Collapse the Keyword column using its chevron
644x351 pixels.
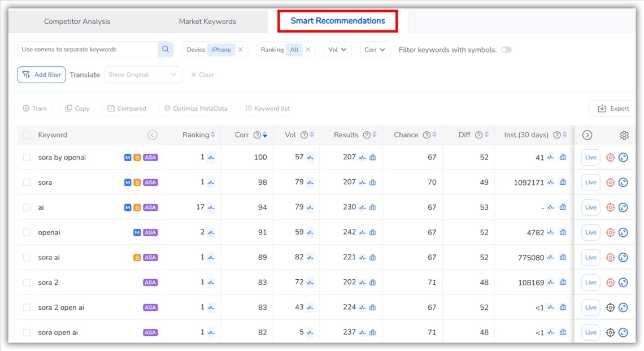click(152, 135)
